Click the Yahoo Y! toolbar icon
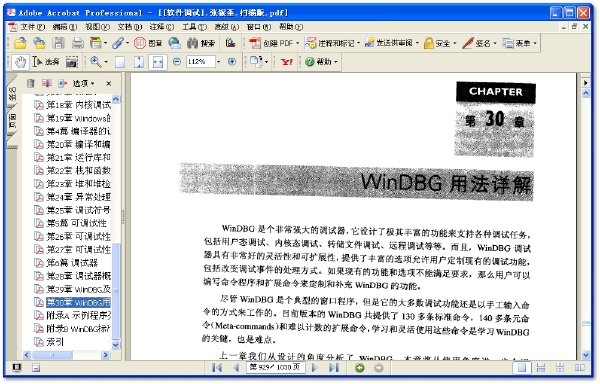600x384 pixels. [x=287, y=62]
